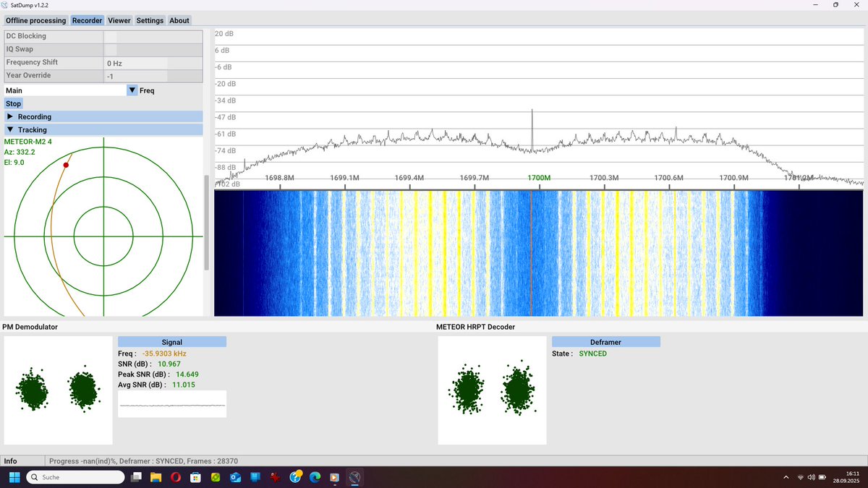868x488 pixels.
Task: Click the SatDump icon in the taskbar
Action: tap(354, 477)
